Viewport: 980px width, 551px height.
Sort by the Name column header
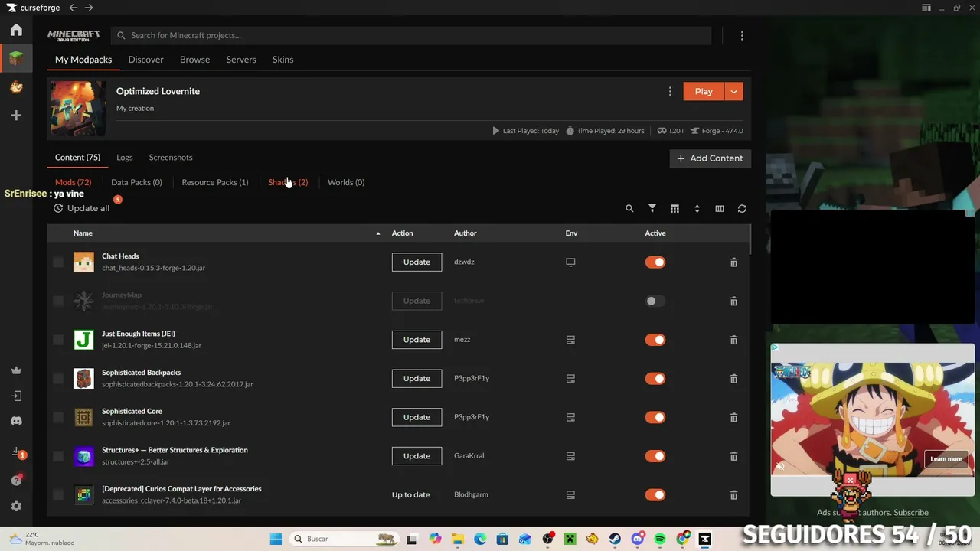83,233
